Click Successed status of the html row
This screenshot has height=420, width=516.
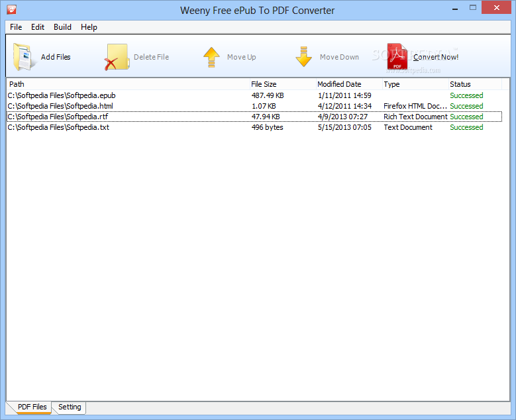tap(466, 106)
